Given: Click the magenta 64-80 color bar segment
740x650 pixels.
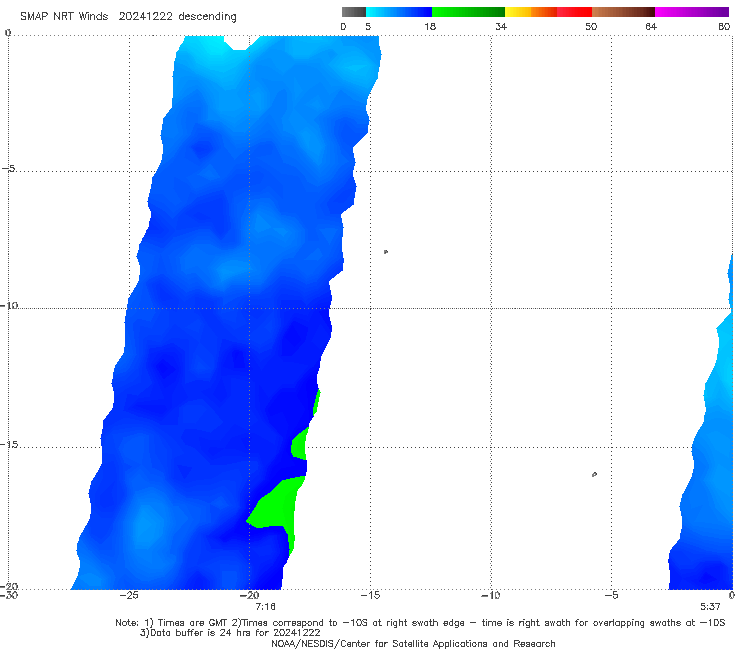Looking at the screenshot, I should pyautogui.click(x=692, y=12).
